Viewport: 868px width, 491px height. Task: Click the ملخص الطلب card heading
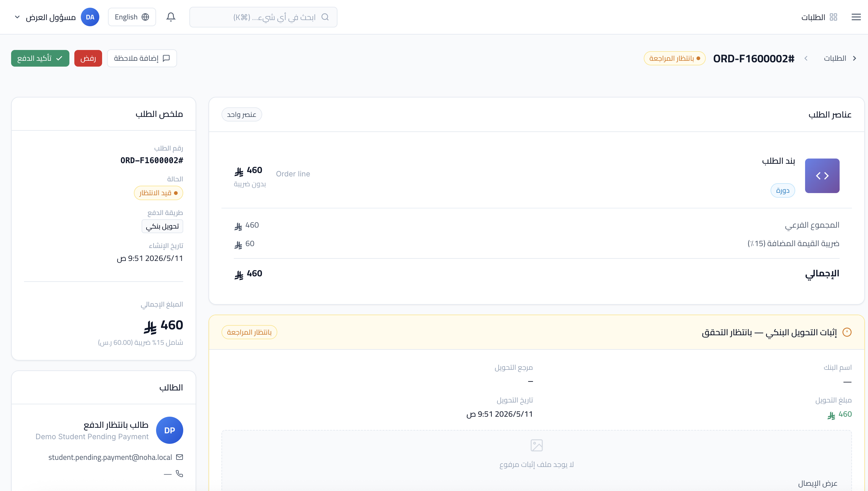click(159, 114)
